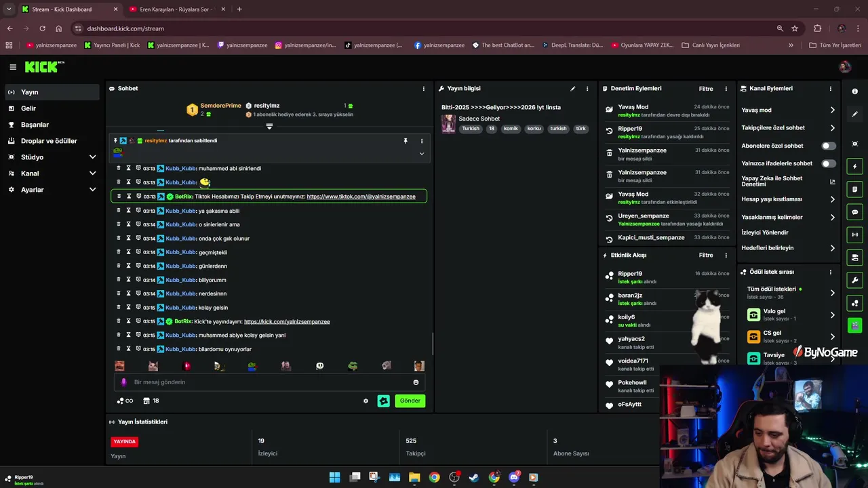Image resolution: width=868 pixels, height=488 pixels.
Task: Open Discord from the taskbar
Action: point(514,477)
